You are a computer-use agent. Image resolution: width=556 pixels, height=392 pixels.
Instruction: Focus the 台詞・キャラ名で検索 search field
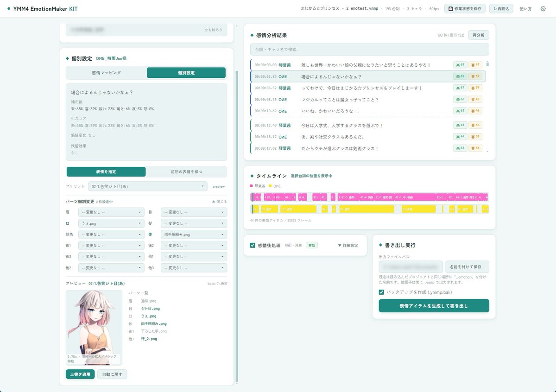369,49
